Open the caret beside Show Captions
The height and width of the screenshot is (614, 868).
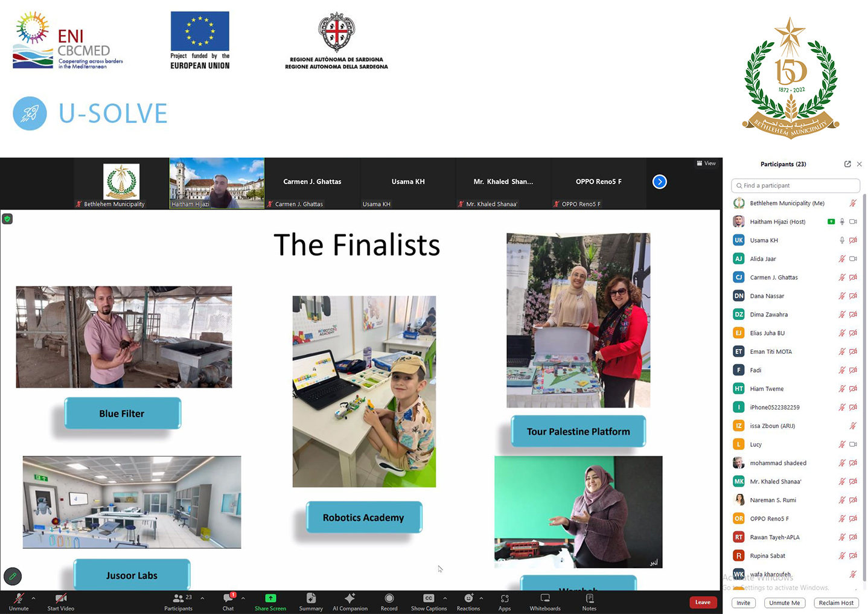(x=445, y=598)
